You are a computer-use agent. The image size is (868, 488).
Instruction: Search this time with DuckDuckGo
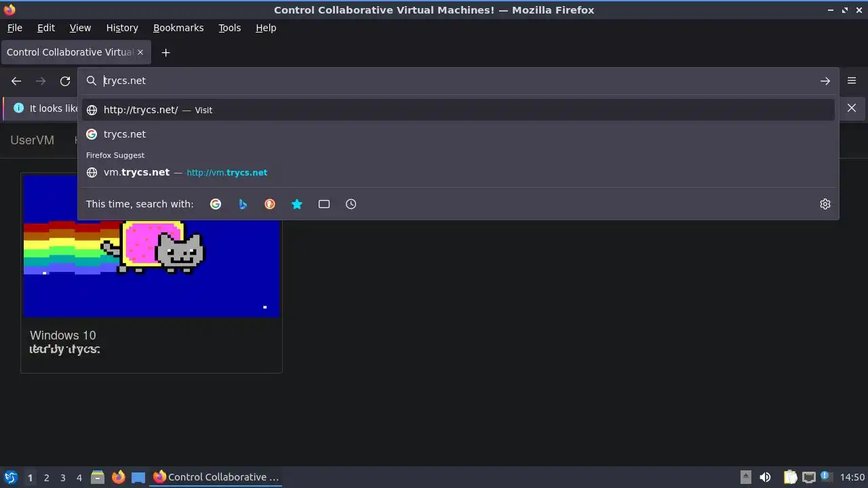point(270,204)
